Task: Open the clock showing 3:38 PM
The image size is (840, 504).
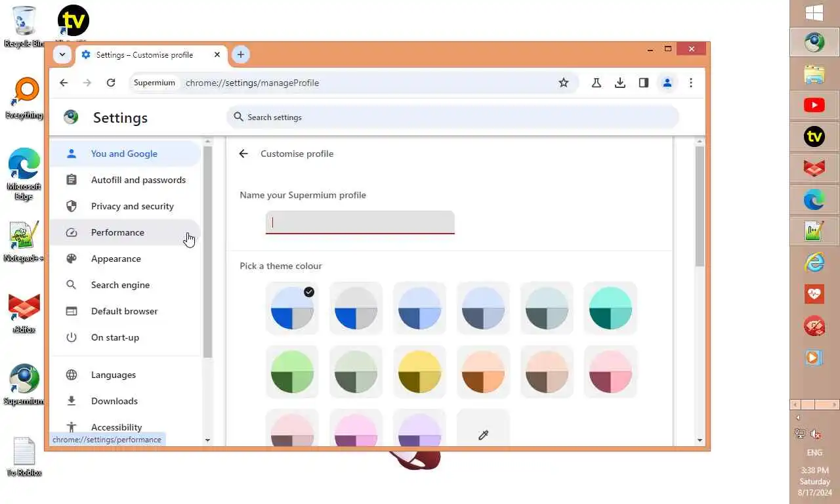Action: click(815, 482)
